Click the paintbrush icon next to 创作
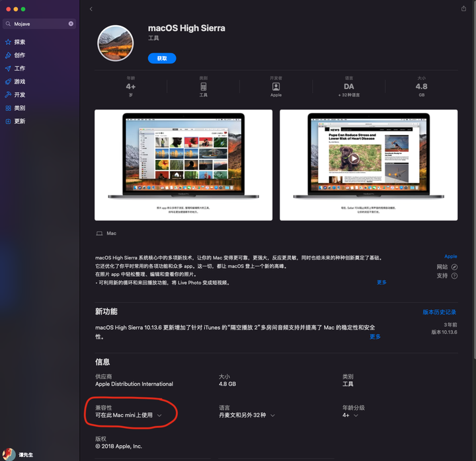476x461 pixels. click(x=8, y=55)
